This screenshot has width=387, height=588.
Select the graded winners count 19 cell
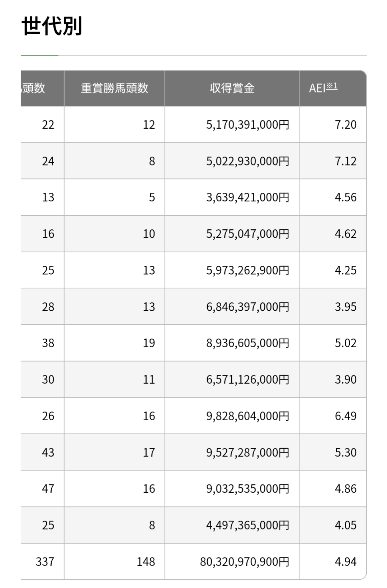tap(114, 343)
